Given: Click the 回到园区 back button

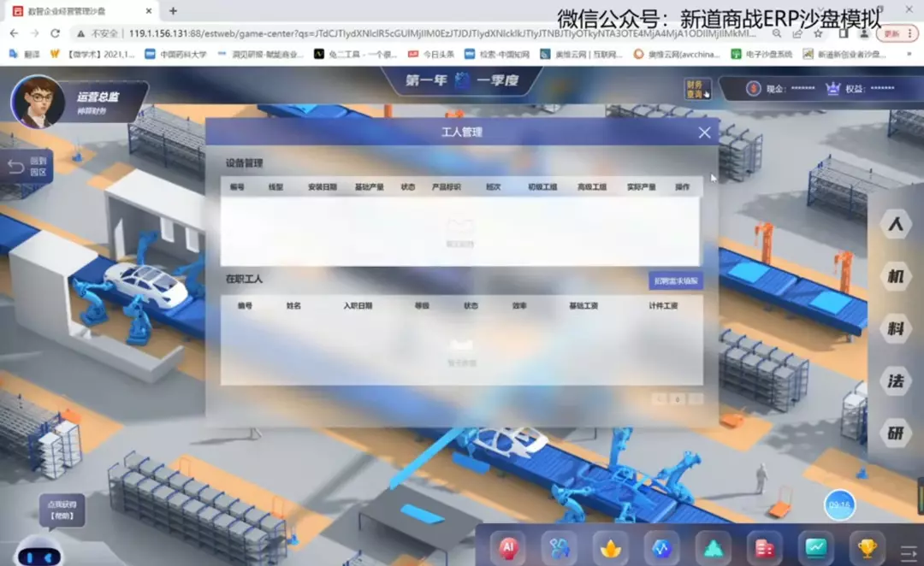Looking at the screenshot, I should coord(27,166).
